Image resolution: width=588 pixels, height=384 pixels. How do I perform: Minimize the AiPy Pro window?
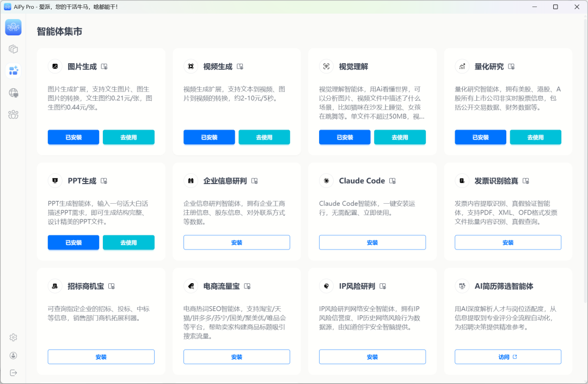coord(535,7)
